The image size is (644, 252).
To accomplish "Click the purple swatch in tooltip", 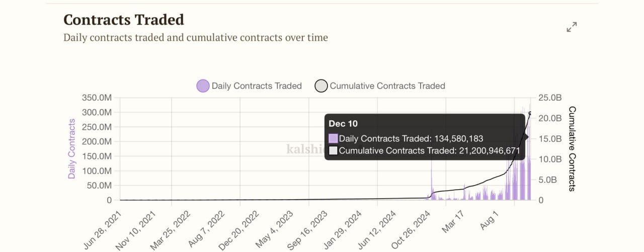I will (333, 139).
